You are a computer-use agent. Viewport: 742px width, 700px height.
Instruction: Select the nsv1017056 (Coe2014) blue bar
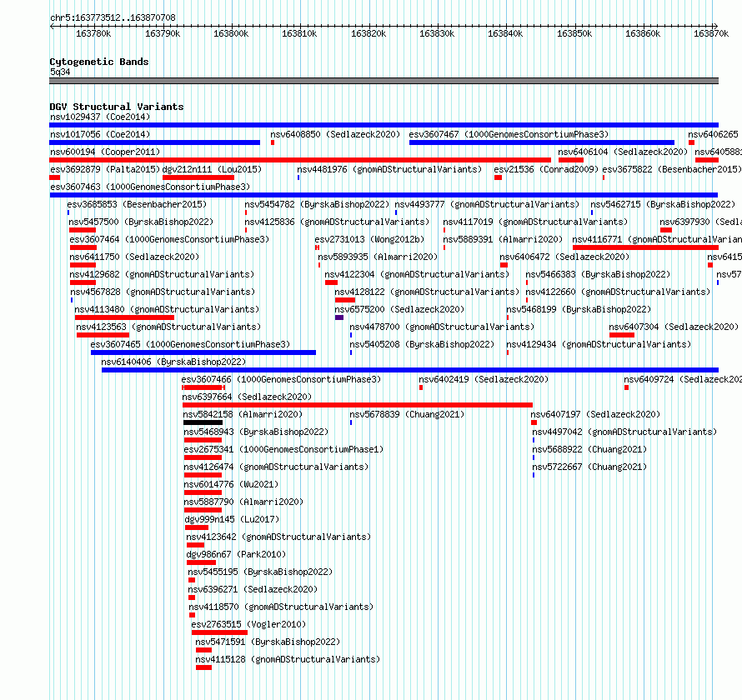(155, 142)
